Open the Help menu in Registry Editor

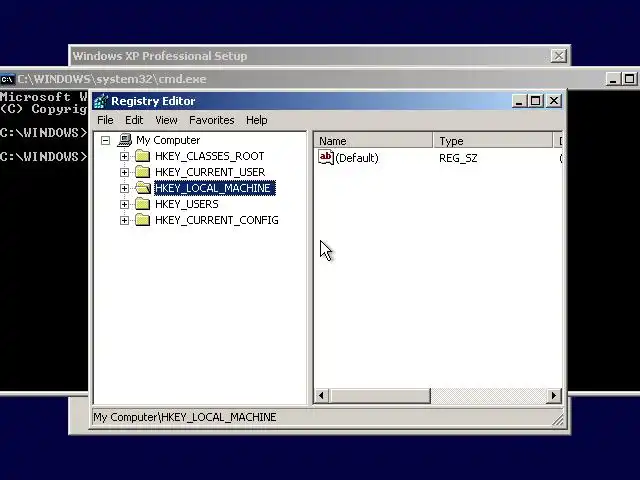256,120
